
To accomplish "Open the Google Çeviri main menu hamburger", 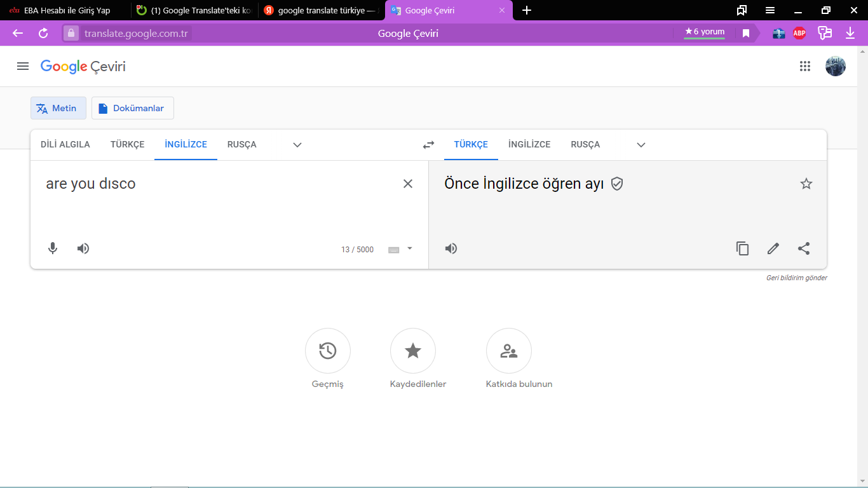I will tap(23, 66).
